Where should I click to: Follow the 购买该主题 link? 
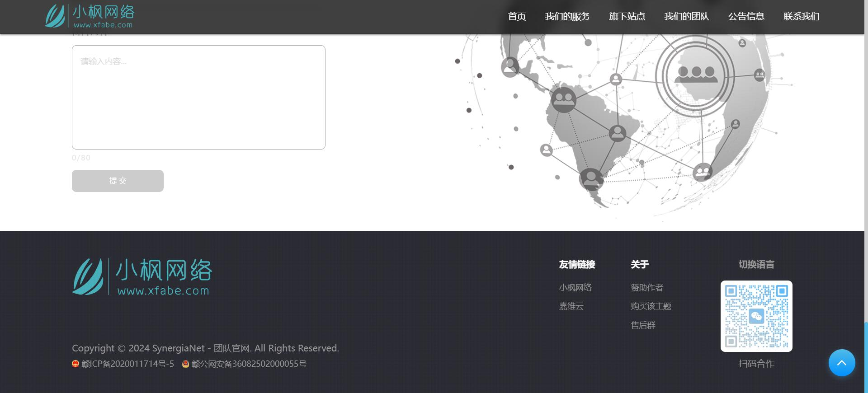click(651, 306)
